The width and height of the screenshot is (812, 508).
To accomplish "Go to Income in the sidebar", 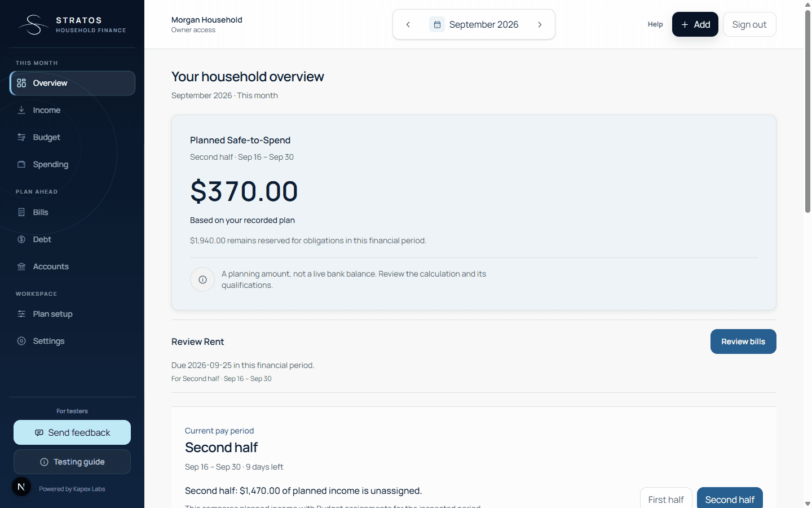I will tap(72, 110).
